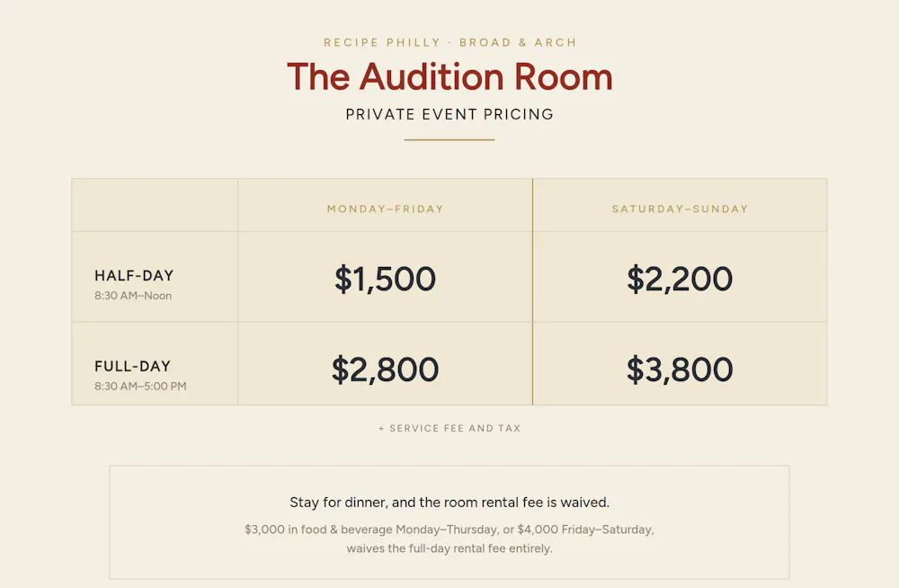The image size is (899, 588).
Task: Click the $1,500 weekday half-day price
Action: pyautogui.click(x=386, y=279)
